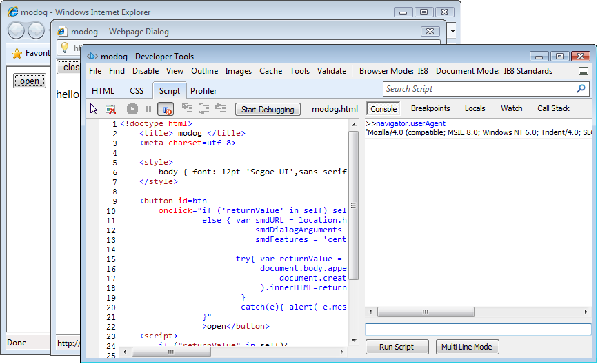Click the step over icon
The image size is (598, 364).
pyautogui.click(x=203, y=109)
